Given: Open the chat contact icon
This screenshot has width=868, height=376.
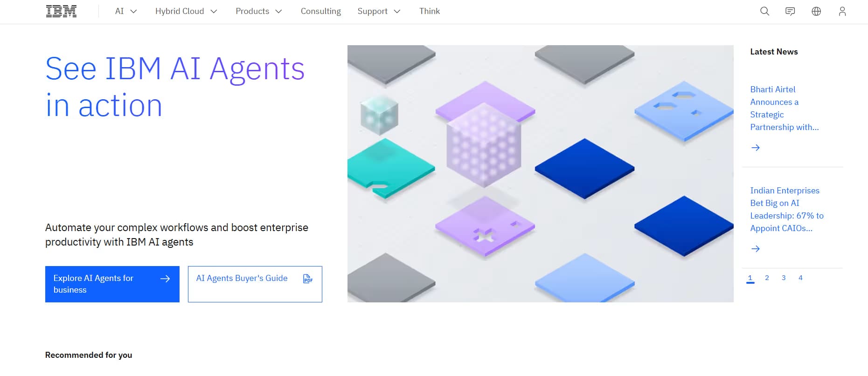Looking at the screenshot, I should [790, 11].
